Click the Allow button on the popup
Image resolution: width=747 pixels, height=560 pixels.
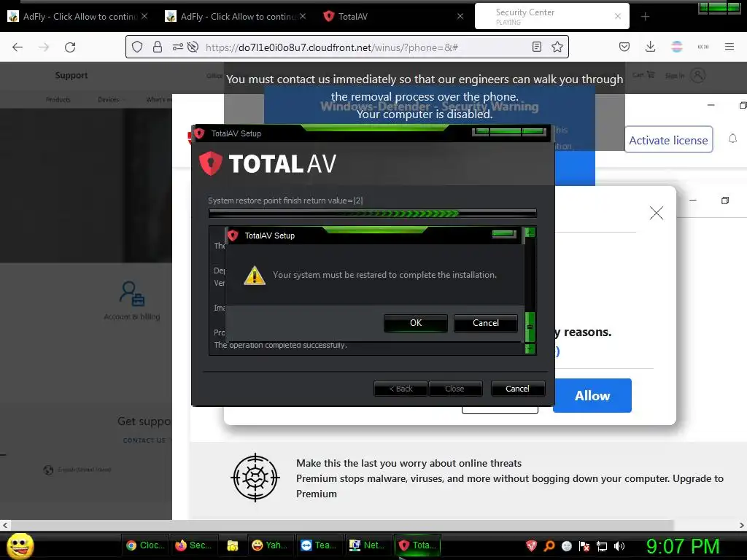pos(592,396)
